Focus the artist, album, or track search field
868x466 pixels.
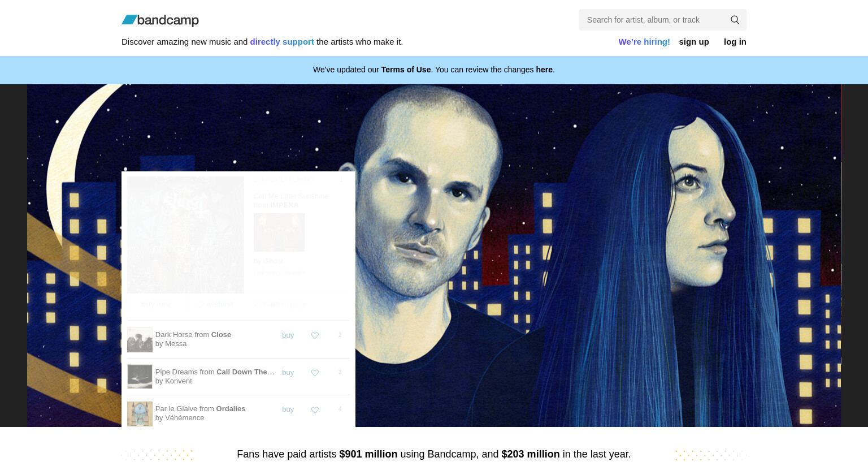(x=653, y=20)
